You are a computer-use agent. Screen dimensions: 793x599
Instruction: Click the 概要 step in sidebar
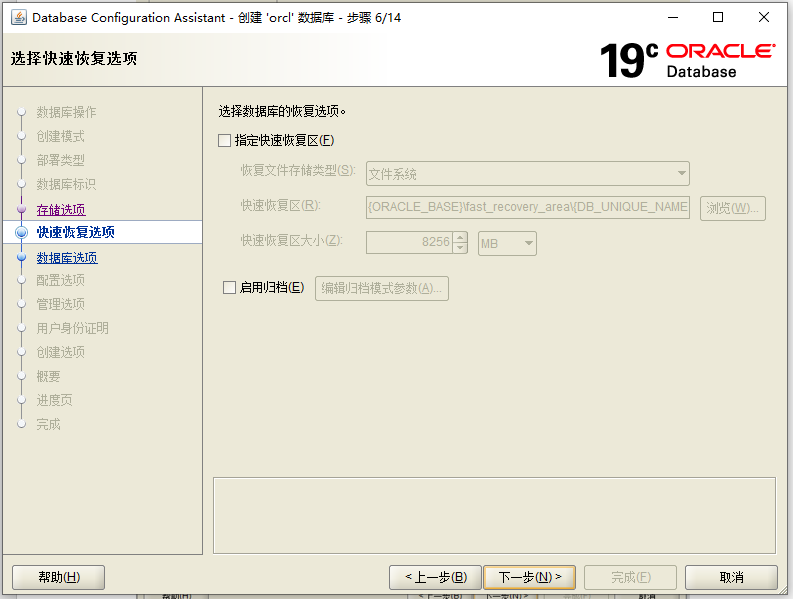[x=48, y=376]
